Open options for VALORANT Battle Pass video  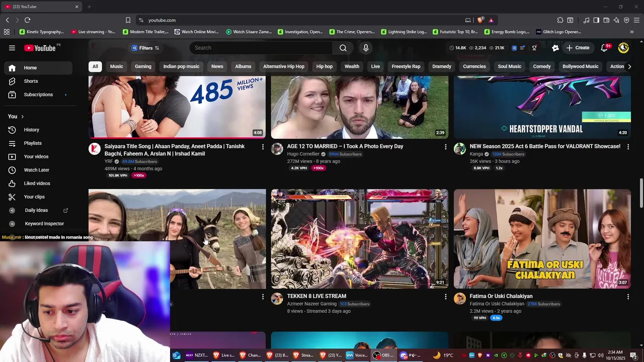[628, 147]
